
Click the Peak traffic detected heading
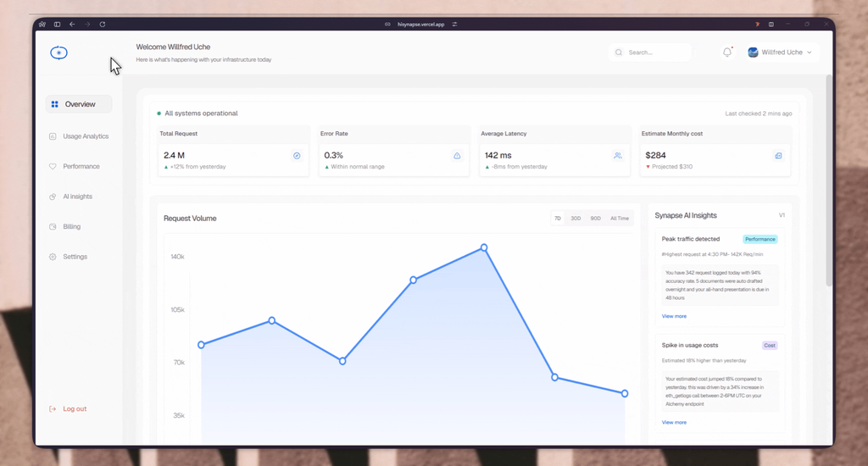pyautogui.click(x=691, y=239)
